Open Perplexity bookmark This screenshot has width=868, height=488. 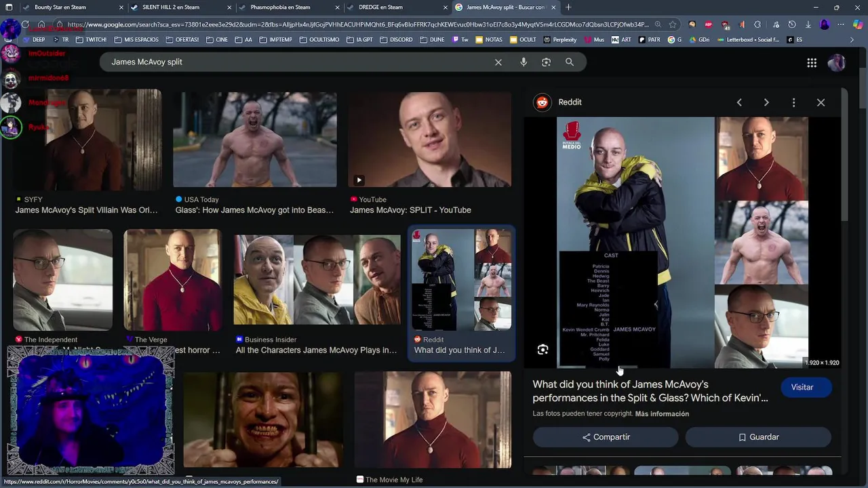[559, 40]
